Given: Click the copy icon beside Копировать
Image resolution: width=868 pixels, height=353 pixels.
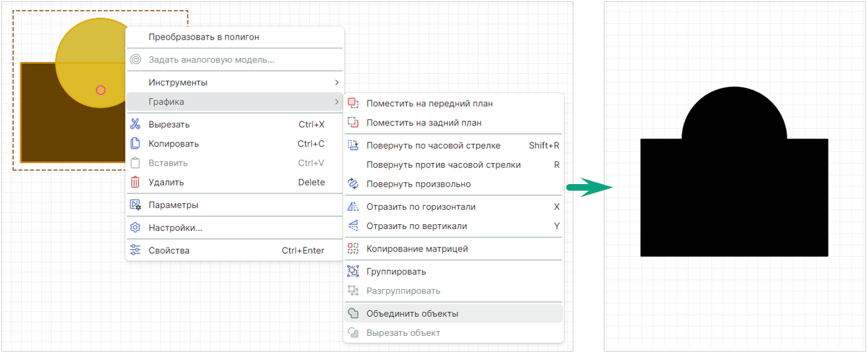Looking at the screenshot, I should (135, 143).
